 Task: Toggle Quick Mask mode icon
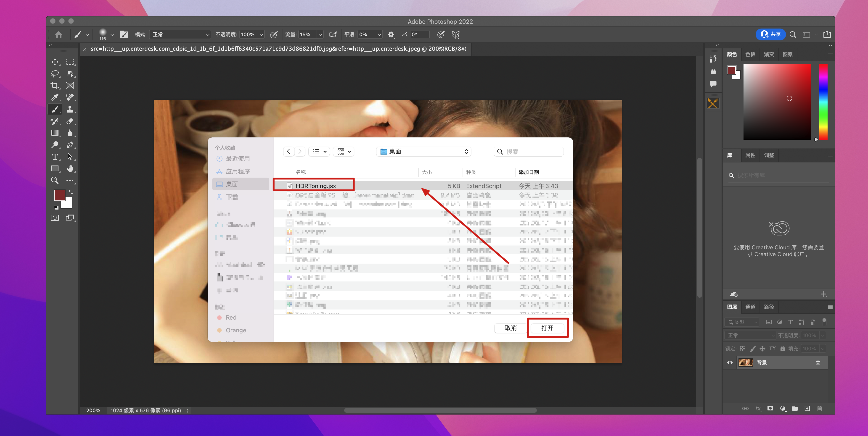pos(55,218)
